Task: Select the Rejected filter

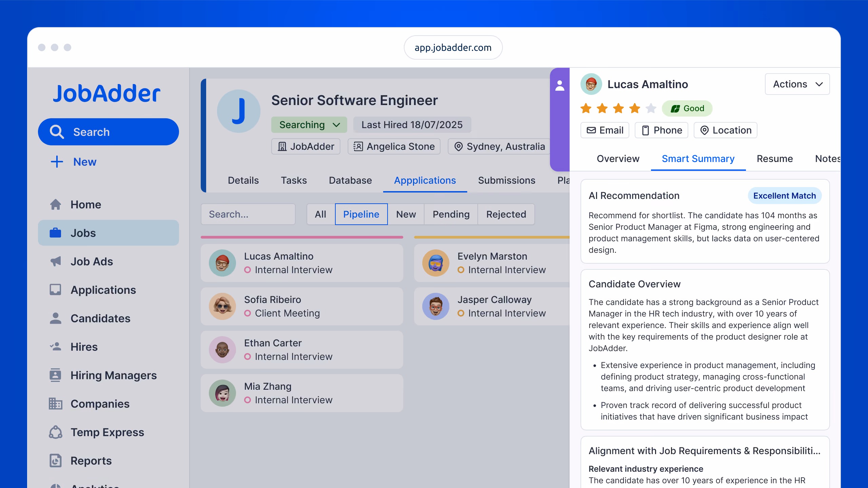Action: 506,214
